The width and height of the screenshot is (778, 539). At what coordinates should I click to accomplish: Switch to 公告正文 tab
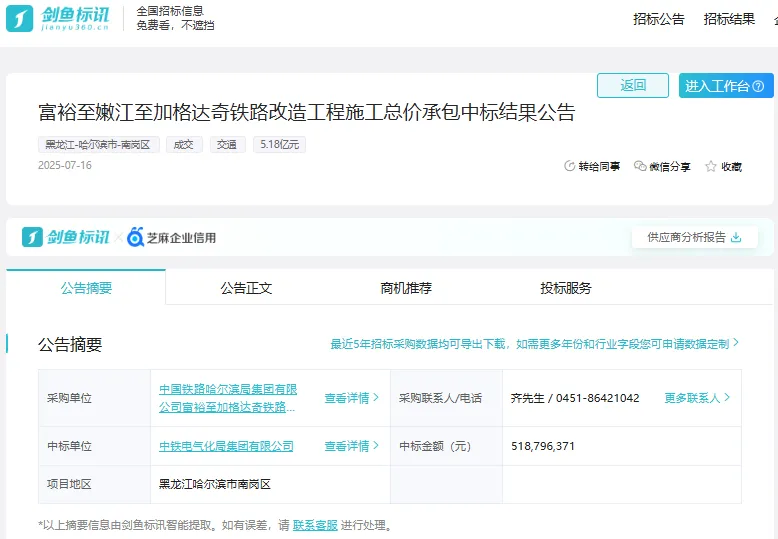pos(246,288)
